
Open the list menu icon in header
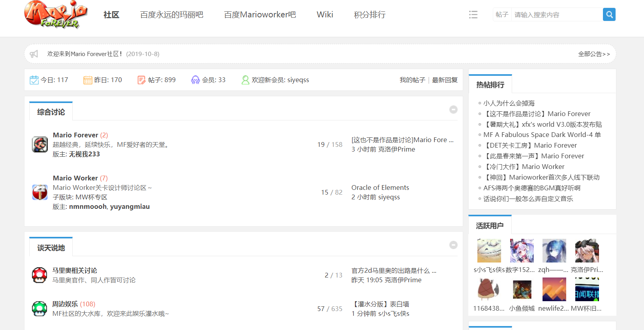(473, 15)
